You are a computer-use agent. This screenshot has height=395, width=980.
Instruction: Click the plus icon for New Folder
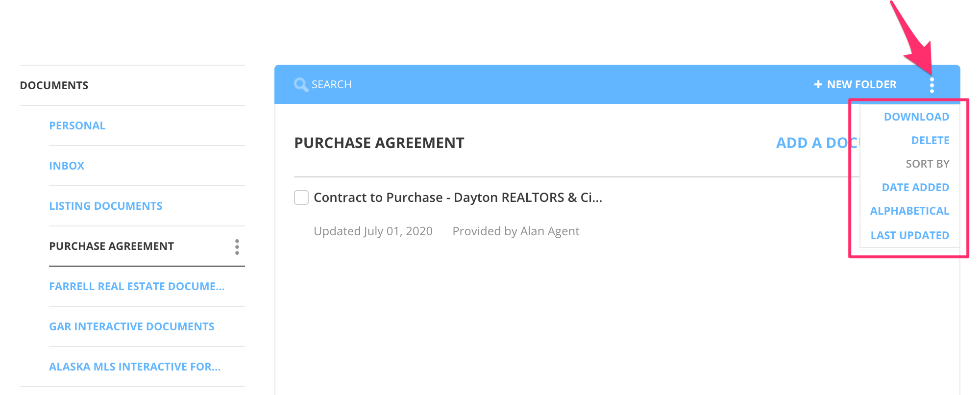tap(818, 85)
